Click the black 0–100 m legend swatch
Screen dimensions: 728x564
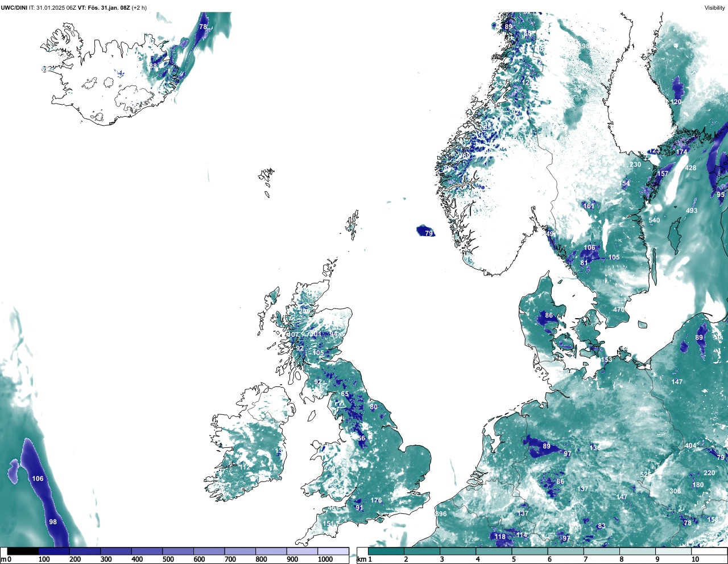[23, 551]
